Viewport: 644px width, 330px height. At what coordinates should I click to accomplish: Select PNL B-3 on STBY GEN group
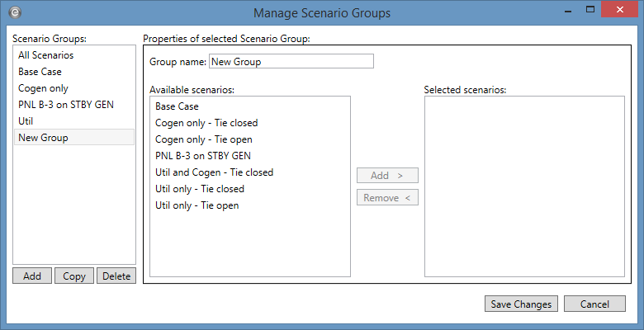(x=65, y=105)
